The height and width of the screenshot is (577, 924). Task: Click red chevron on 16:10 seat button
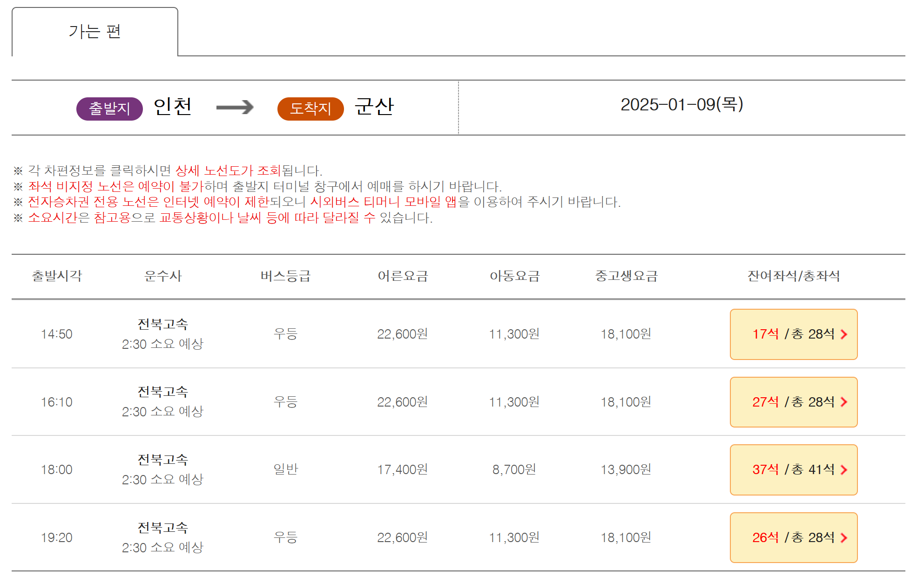coord(843,402)
